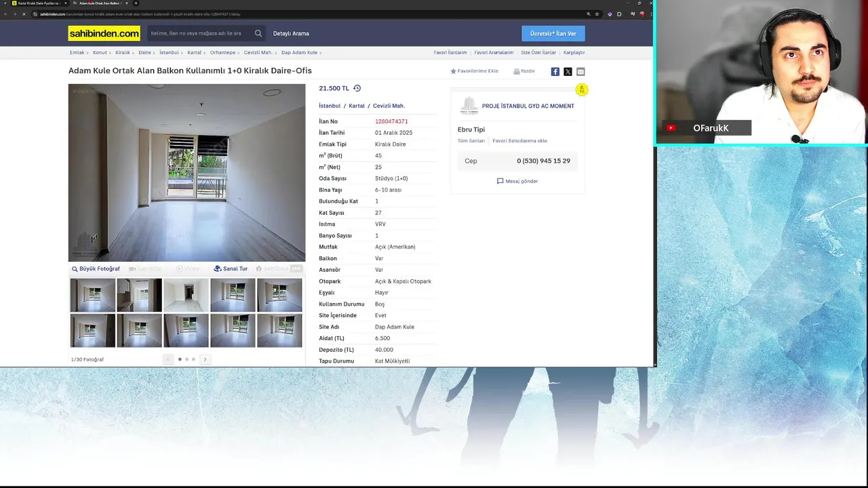Select first photo thumbnail in top row

tap(92, 295)
